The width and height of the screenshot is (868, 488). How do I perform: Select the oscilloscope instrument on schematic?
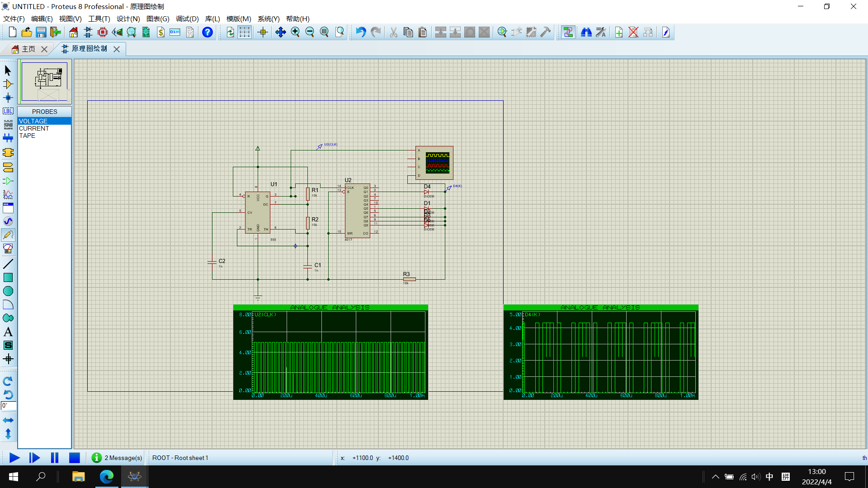(434, 163)
